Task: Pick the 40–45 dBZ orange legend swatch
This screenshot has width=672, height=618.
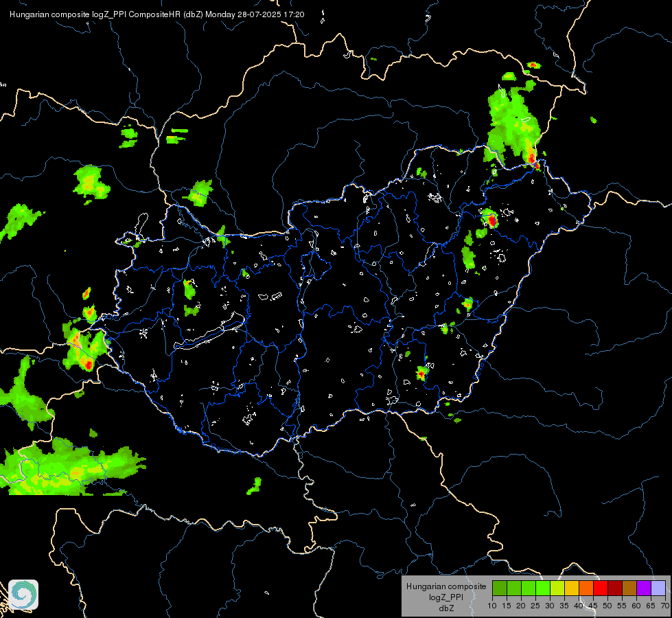Action: pos(586,588)
